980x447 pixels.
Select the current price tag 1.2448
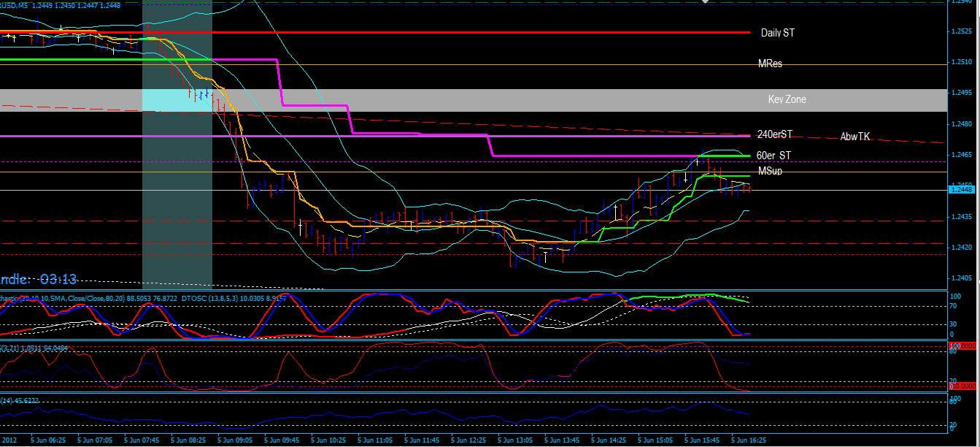point(961,188)
